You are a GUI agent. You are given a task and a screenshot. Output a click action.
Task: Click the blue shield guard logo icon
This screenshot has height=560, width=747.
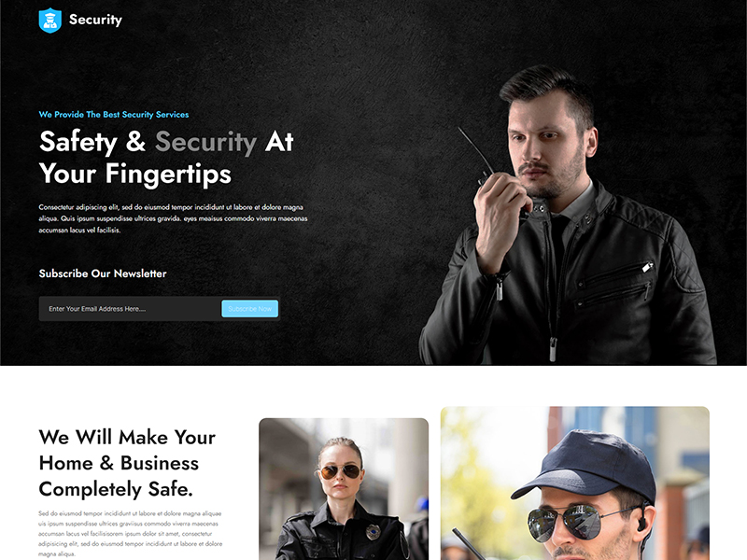50,21
